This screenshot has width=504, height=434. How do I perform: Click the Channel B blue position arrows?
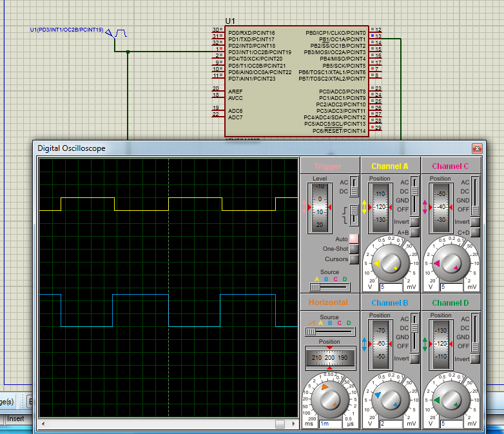coord(364,344)
